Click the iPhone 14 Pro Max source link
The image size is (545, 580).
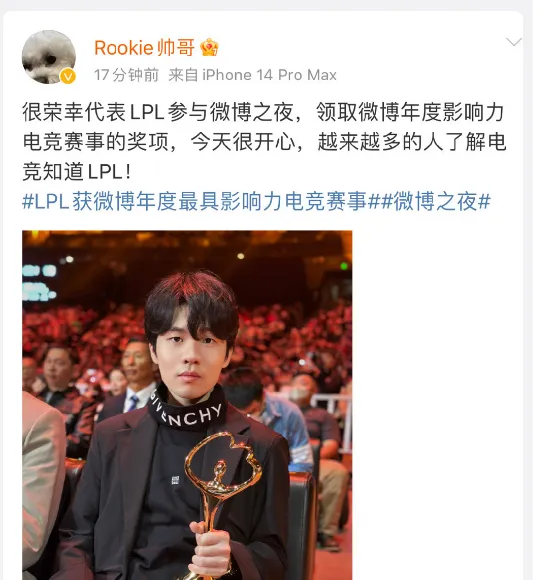tap(269, 75)
